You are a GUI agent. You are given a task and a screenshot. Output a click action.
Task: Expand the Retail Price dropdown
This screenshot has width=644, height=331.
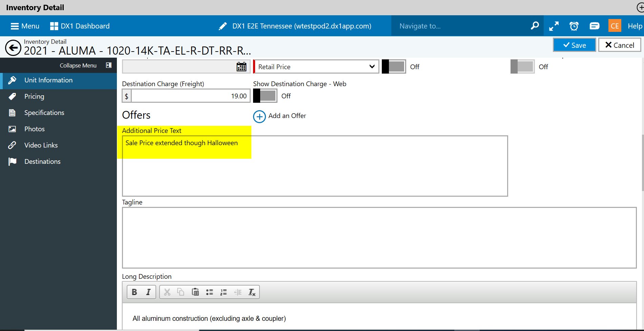click(316, 67)
